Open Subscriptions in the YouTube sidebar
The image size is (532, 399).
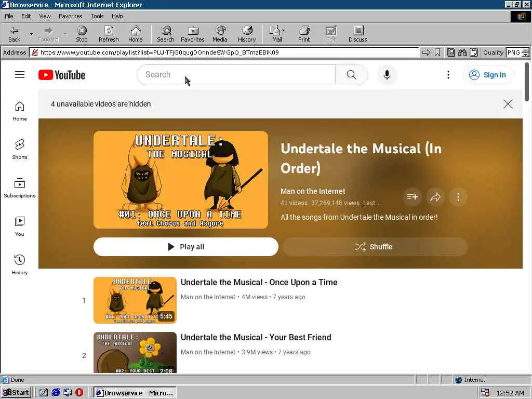tap(20, 188)
